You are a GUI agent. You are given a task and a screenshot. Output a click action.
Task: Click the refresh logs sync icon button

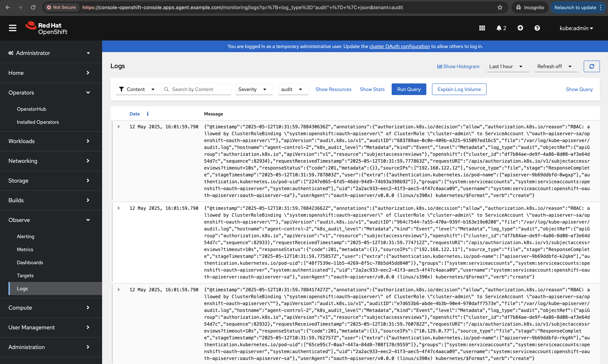592,67
